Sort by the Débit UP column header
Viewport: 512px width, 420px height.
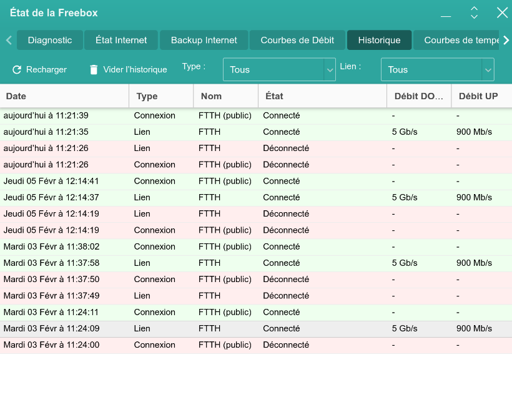481,96
